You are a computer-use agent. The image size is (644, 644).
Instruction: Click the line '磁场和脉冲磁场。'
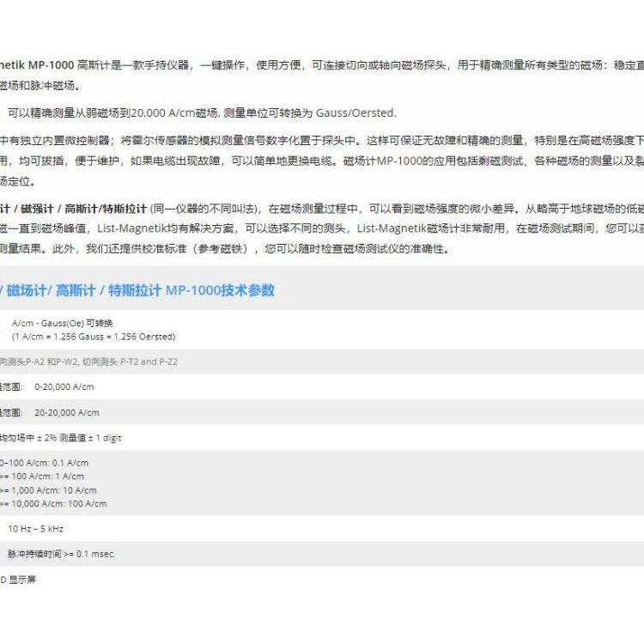tap(40, 85)
